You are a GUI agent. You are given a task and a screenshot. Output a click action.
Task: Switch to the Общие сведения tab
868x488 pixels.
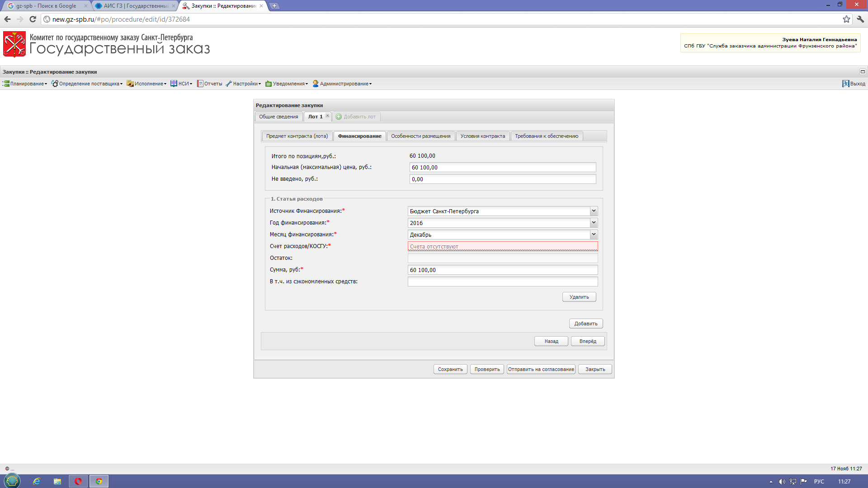click(x=278, y=117)
